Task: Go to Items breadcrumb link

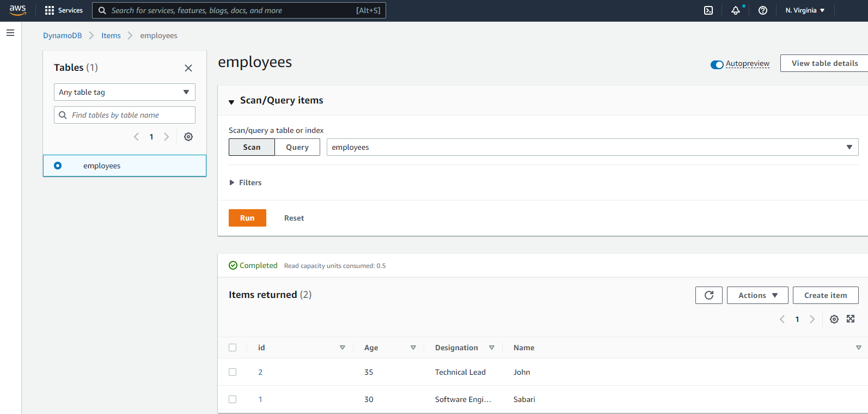Action: click(111, 35)
